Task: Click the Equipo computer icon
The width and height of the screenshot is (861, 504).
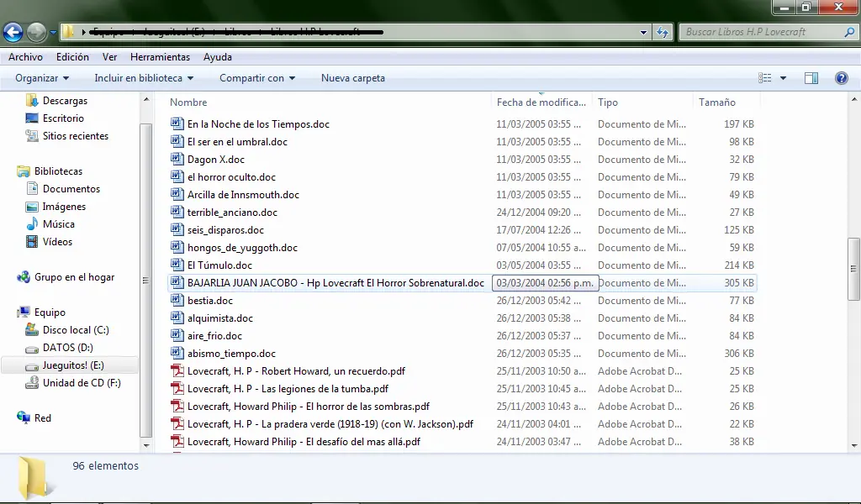Action: coord(23,312)
